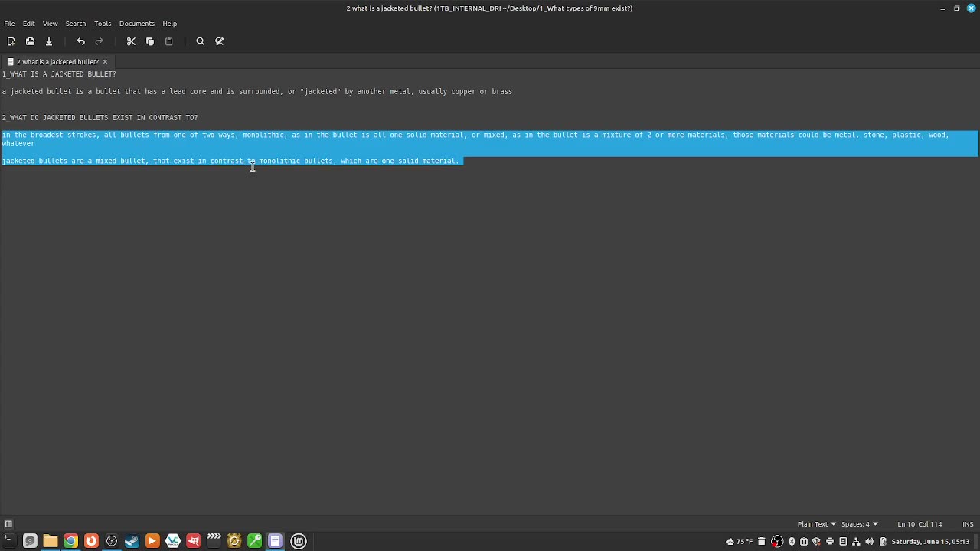
Task: Open the Help menu
Action: click(x=169, y=24)
